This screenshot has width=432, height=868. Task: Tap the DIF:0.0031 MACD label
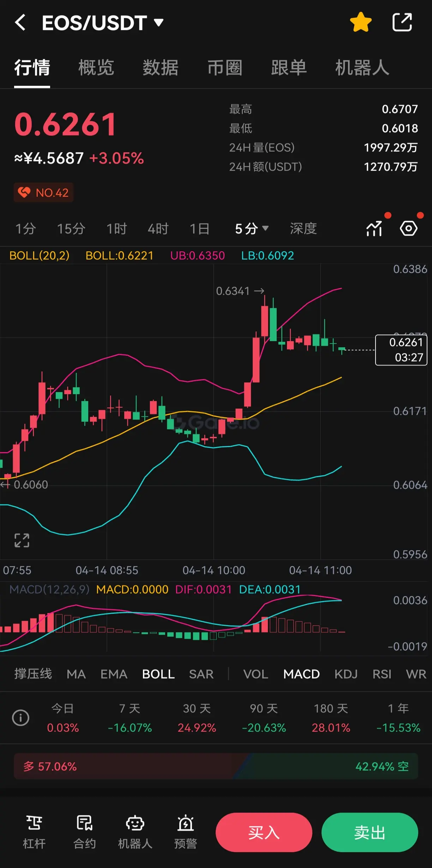[x=204, y=589]
